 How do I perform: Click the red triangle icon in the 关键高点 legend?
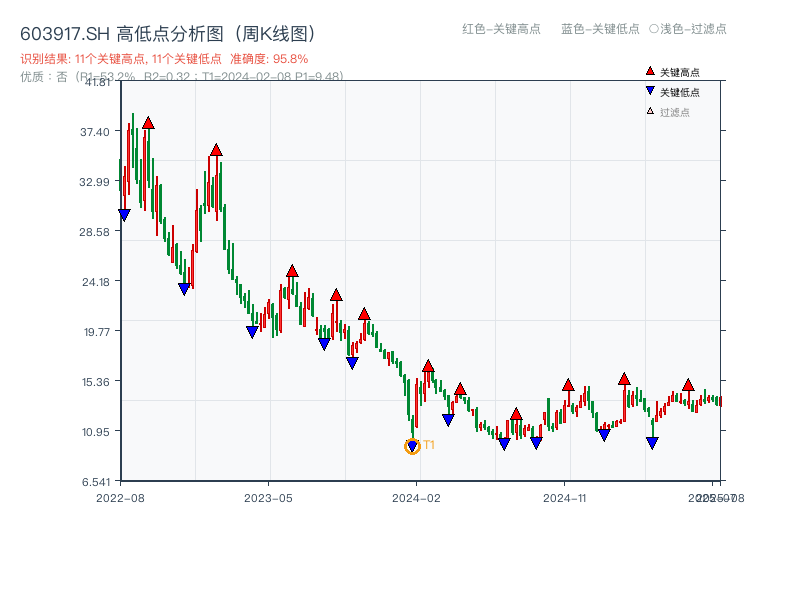tap(650, 71)
